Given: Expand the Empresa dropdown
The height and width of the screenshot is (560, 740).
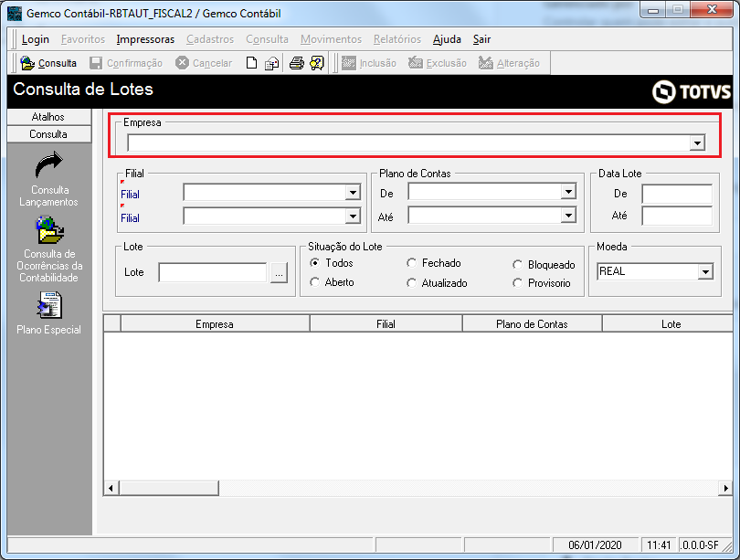Looking at the screenshot, I should [697, 143].
